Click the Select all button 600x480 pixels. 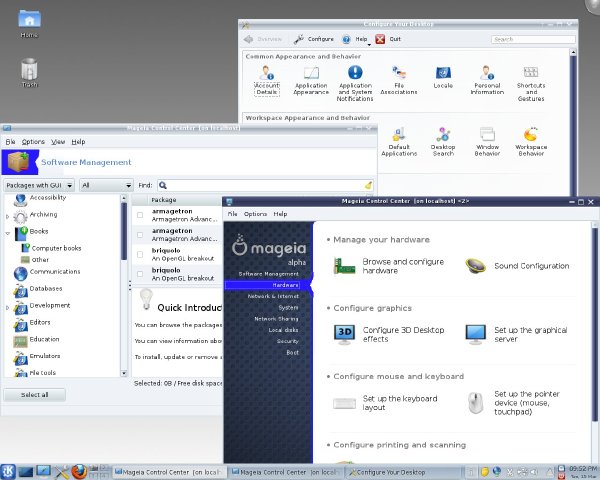coord(34,395)
